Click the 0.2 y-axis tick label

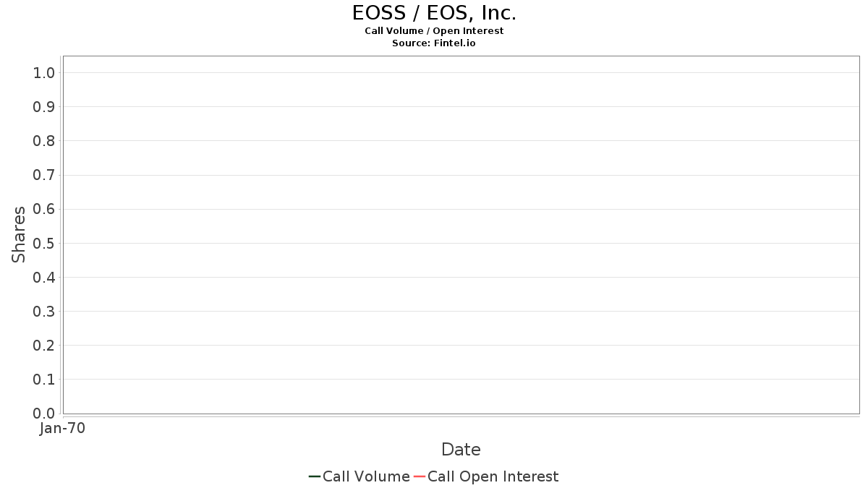tap(44, 346)
